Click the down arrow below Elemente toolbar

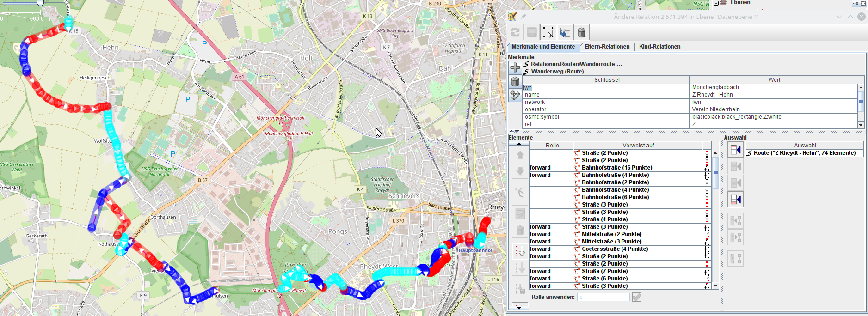[519, 308]
